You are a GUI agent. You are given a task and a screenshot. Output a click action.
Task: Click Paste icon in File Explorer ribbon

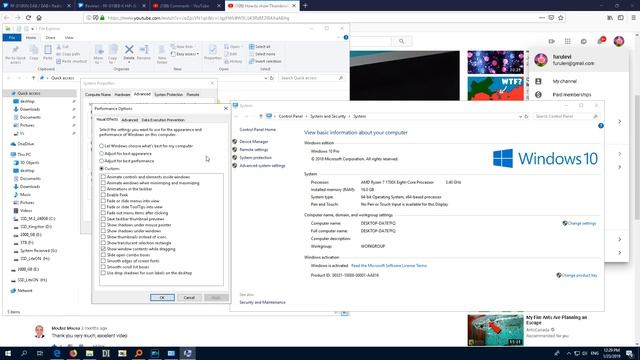pyautogui.click(x=48, y=50)
